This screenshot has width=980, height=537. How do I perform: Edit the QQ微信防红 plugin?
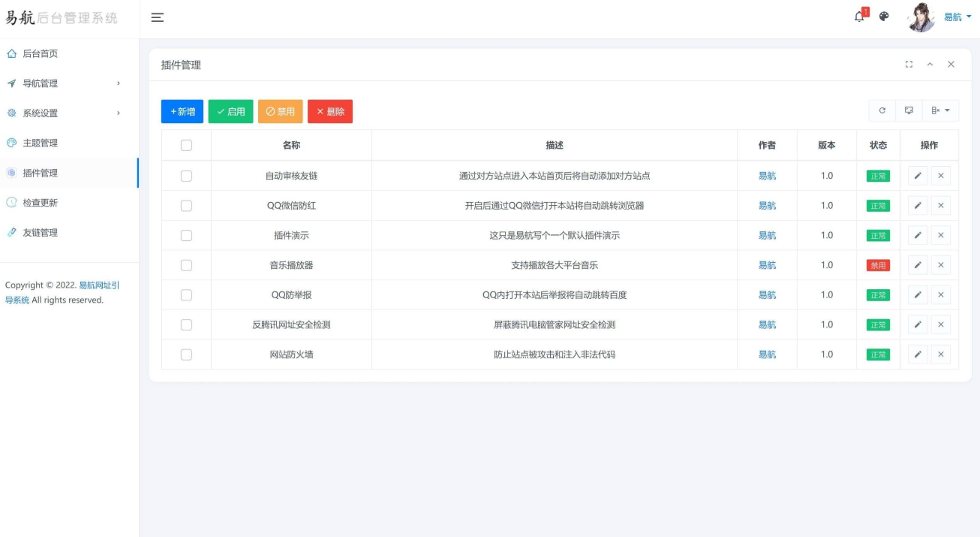(918, 206)
